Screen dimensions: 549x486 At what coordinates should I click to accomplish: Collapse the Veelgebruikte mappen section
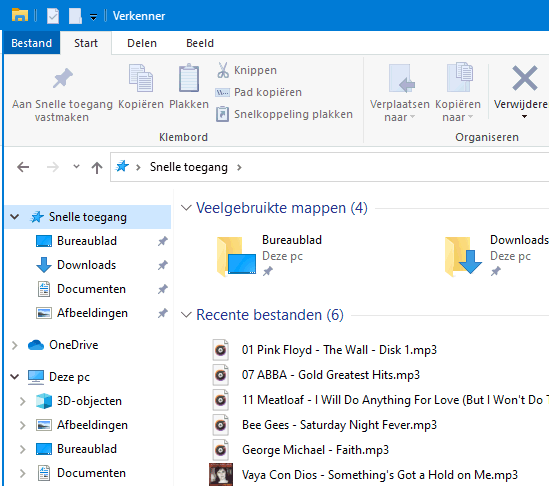186,208
